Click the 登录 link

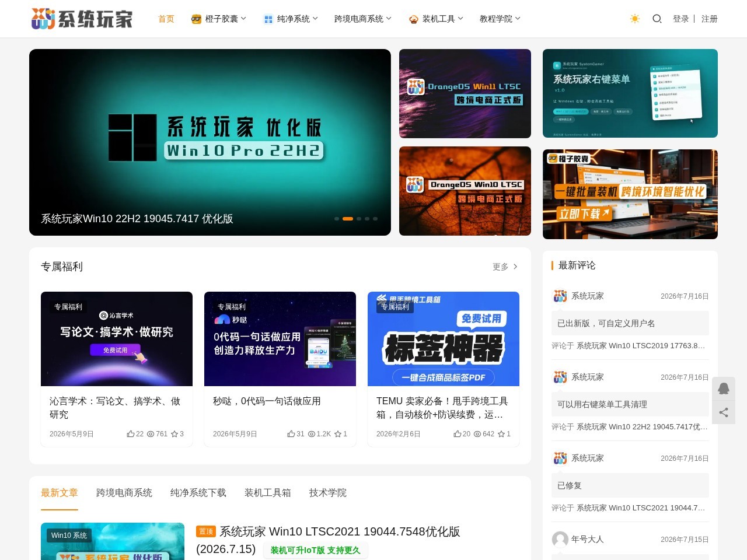point(681,19)
